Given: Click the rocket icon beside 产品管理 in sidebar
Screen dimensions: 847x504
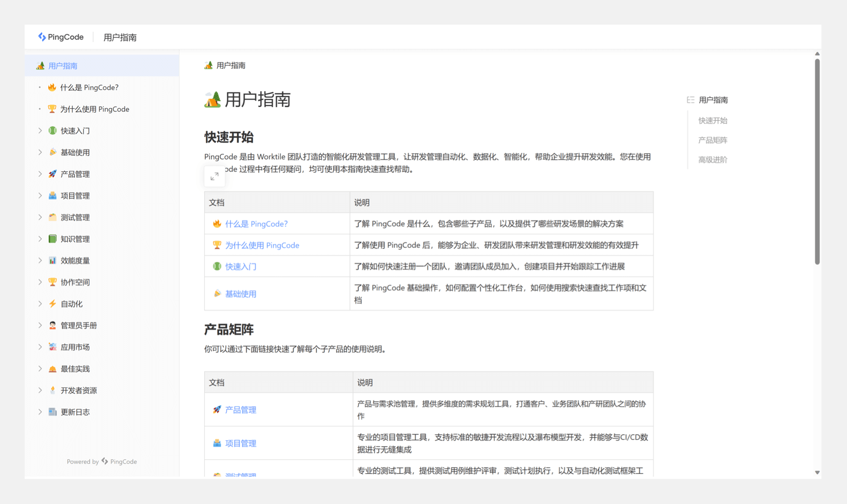Looking at the screenshot, I should point(52,174).
